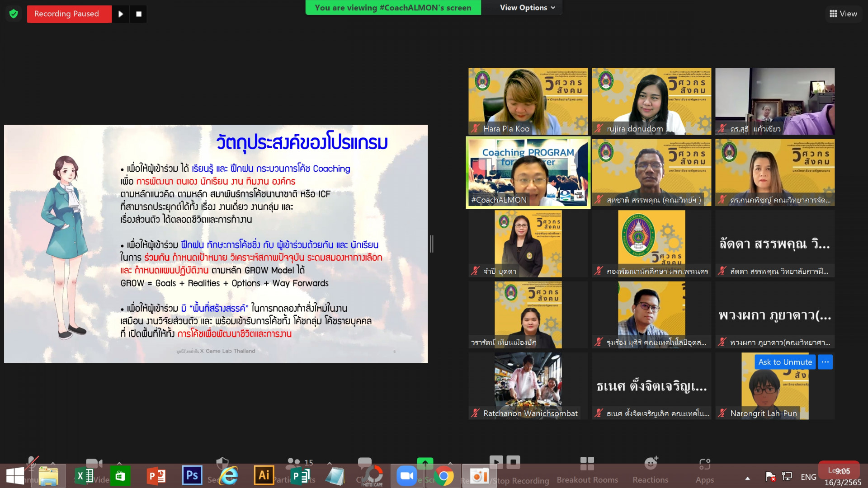Open Notepad from taskbar
Image resolution: width=868 pixels, height=488 pixels.
tap(335, 476)
